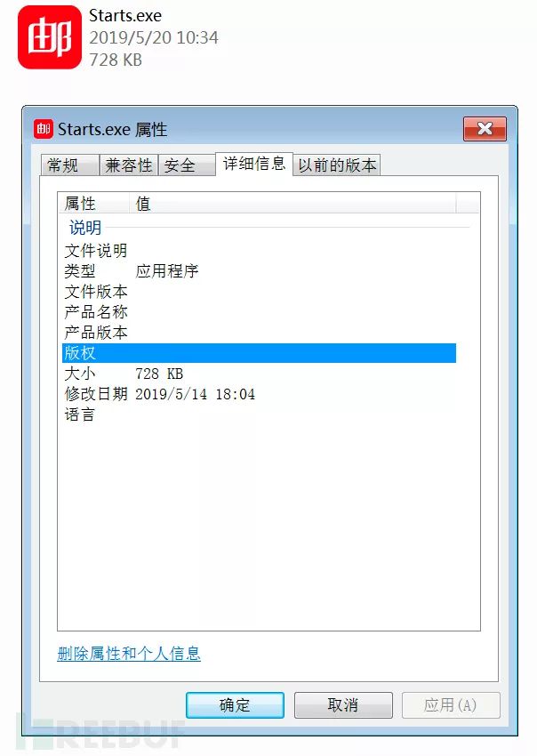Select the 详细信息 tab

pyautogui.click(x=254, y=164)
